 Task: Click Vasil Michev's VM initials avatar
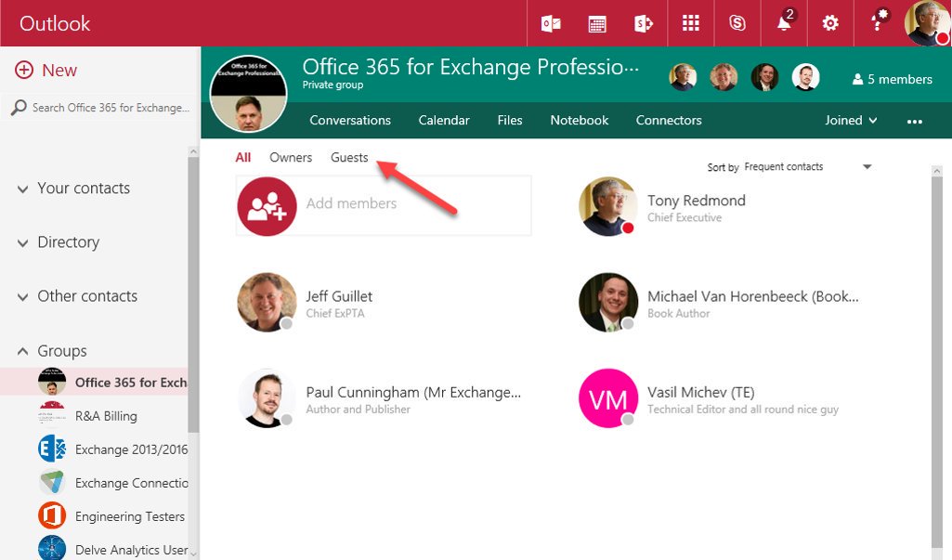(608, 397)
